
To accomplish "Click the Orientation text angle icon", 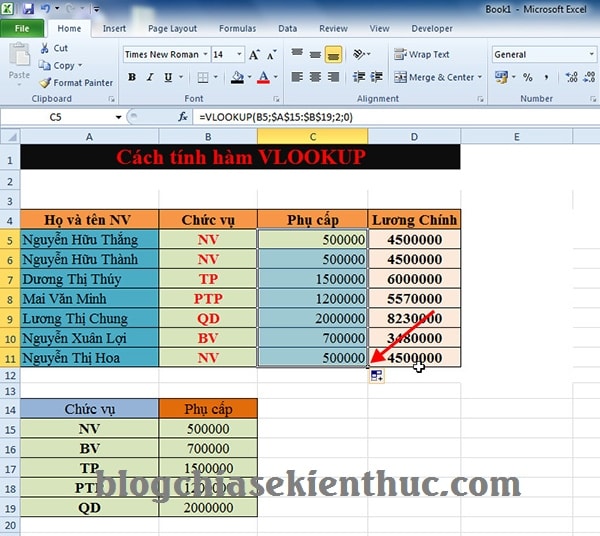I will click(359, 54).
